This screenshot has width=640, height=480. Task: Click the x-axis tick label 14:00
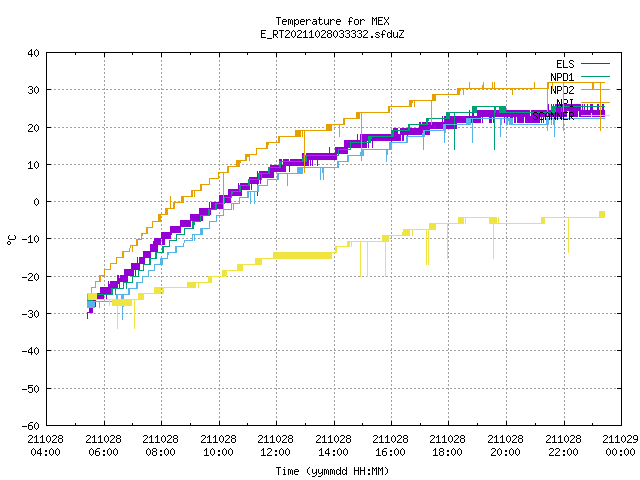point(333,452)
